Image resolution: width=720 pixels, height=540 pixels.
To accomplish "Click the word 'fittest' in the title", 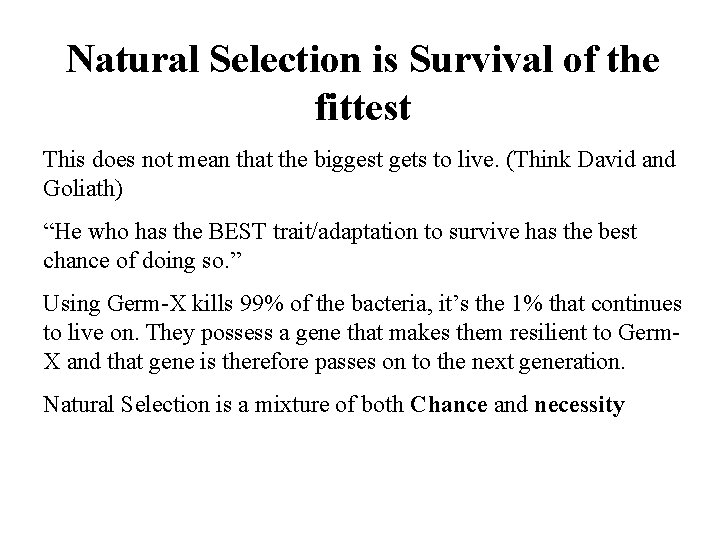I will (x=363, y=107).
